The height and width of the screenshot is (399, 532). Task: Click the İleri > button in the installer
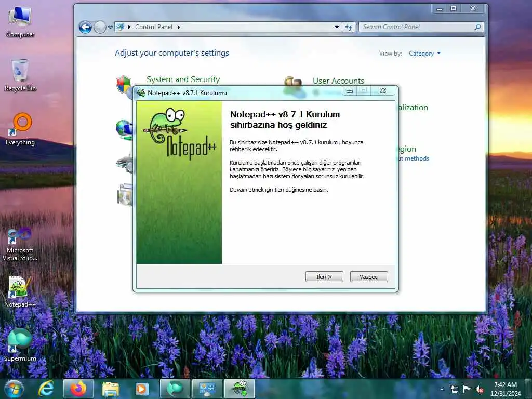click(324, 276)
